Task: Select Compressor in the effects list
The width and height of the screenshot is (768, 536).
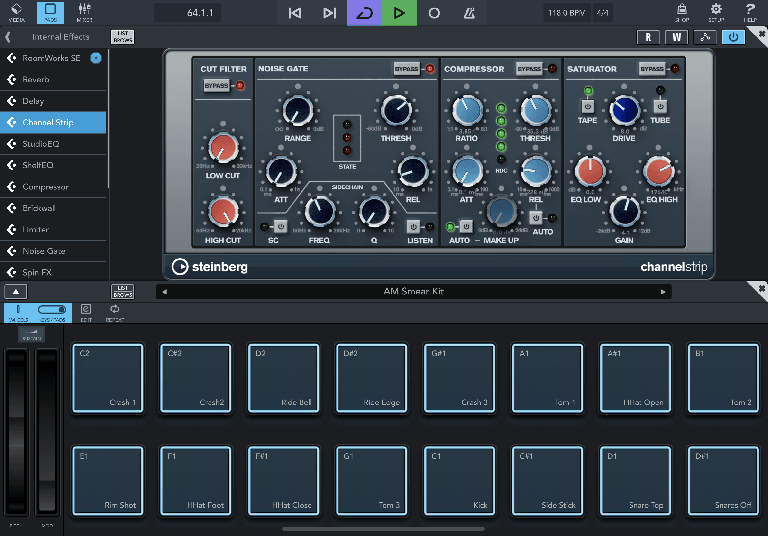Action: [45, 187]
